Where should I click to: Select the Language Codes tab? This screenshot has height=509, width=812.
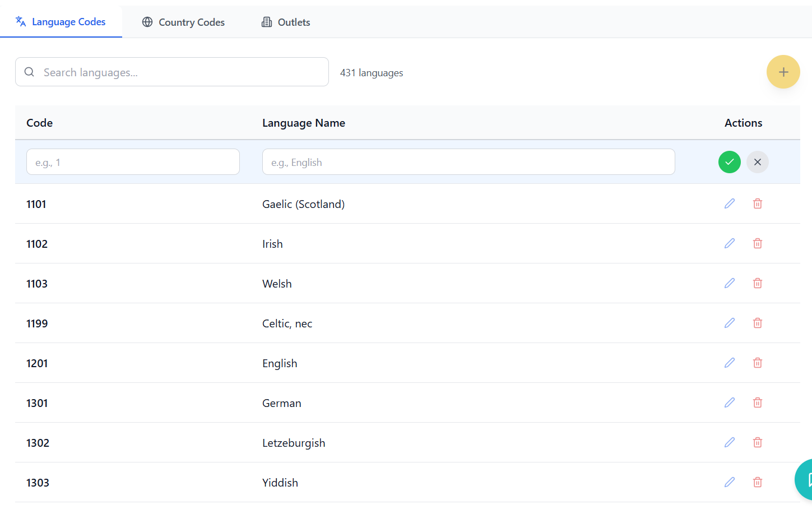[61, 22]
